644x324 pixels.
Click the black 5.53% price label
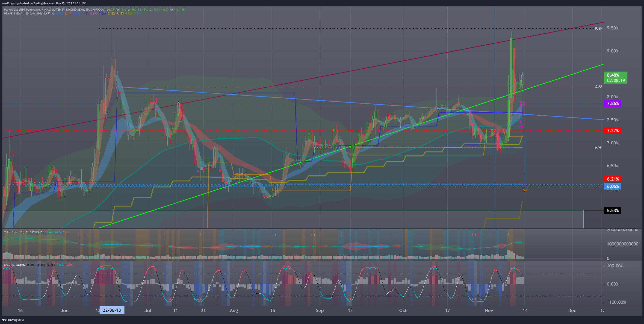[x=612, y=210]
